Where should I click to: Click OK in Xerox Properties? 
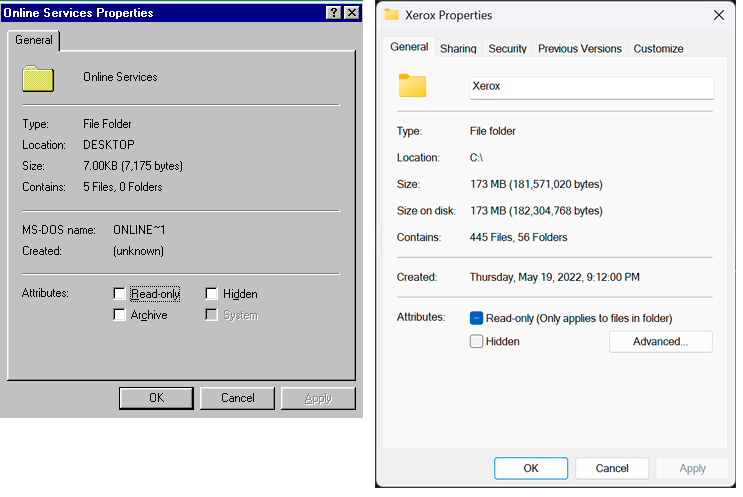531,468
